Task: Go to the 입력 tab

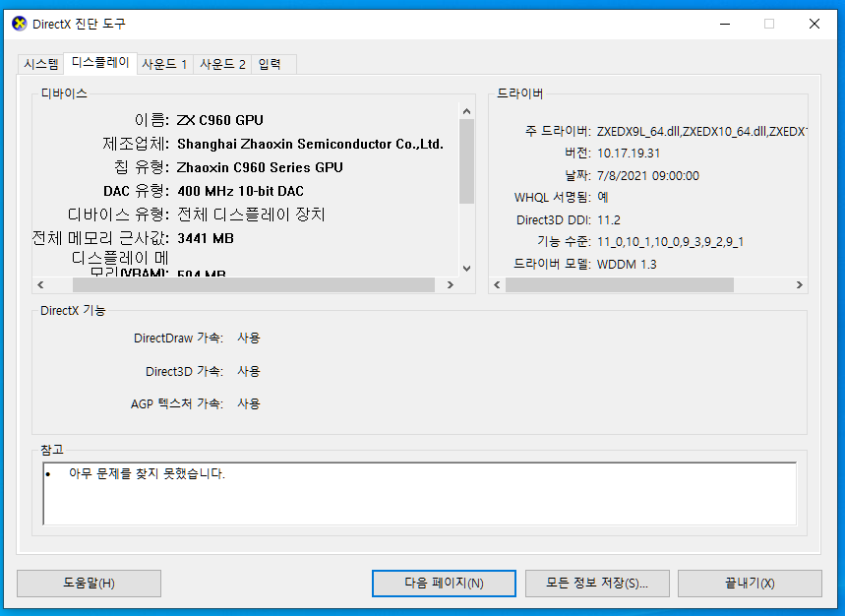Action: click(x=270, y=64)
